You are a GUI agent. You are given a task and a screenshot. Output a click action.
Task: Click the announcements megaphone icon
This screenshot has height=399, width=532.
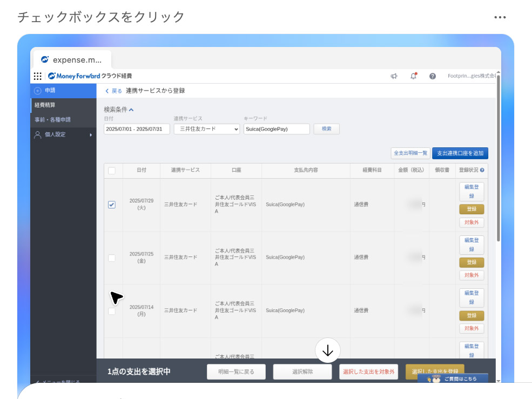(393, 76)
